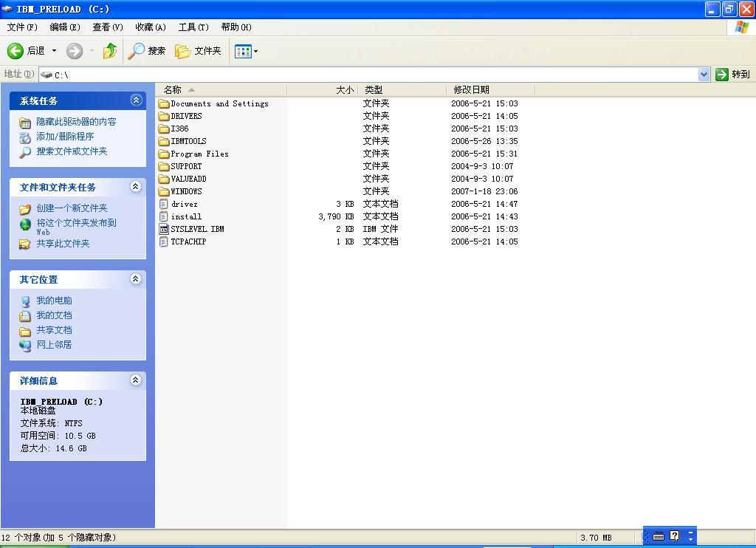Collapse the 其它位置 panel
The height and width of the screenshot is (548, 756).
point(136,279)
